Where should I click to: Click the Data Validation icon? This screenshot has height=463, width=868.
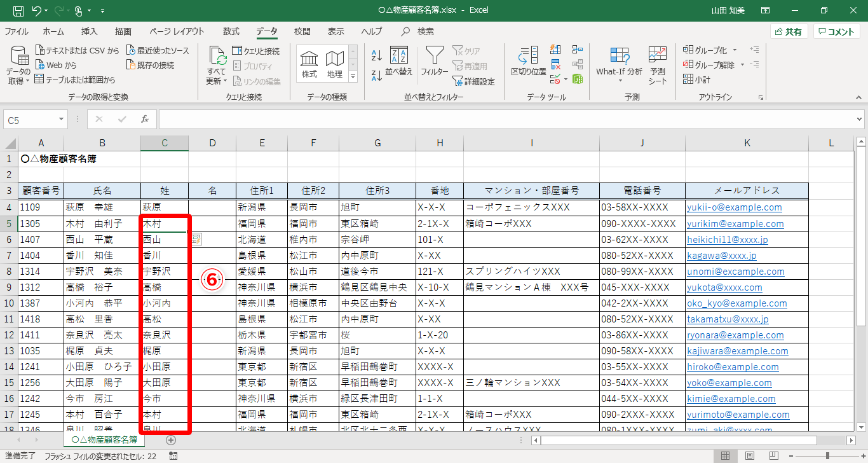[x=554, y=79]
